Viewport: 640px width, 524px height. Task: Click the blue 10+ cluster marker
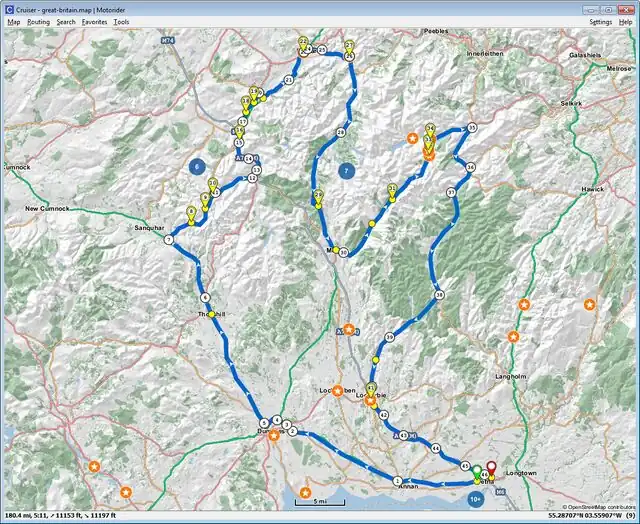pyautogui.click(x=475, y=498)
